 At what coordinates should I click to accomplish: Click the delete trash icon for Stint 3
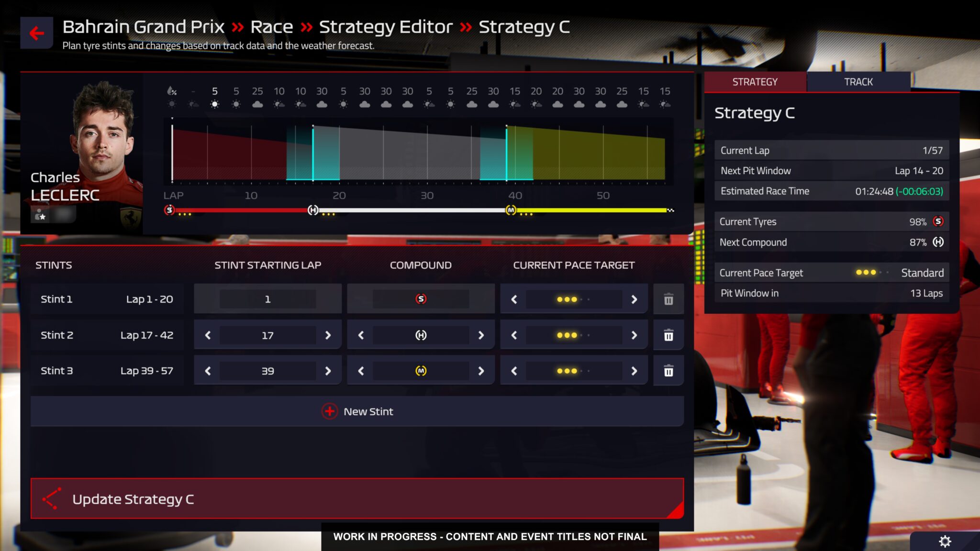pyautogui.click(x=668, y=371)
